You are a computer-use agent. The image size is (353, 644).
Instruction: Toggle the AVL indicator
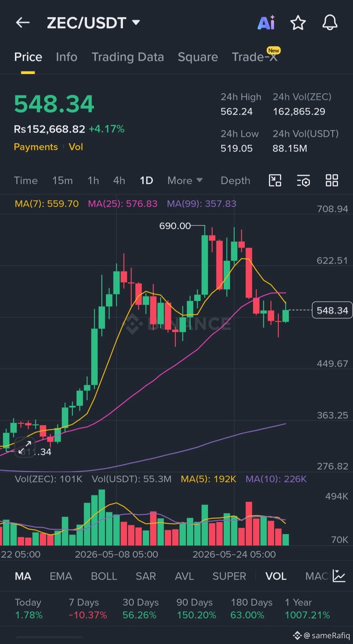184,576
